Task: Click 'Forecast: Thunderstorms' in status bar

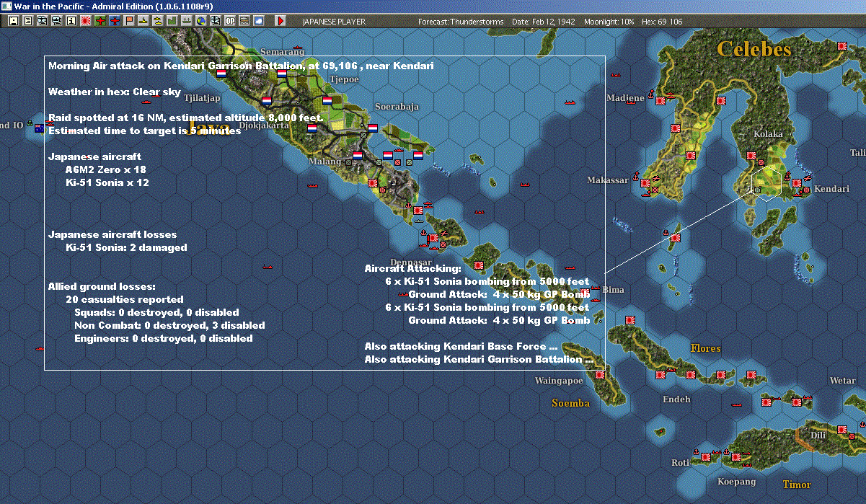Action: click(461, 22)
